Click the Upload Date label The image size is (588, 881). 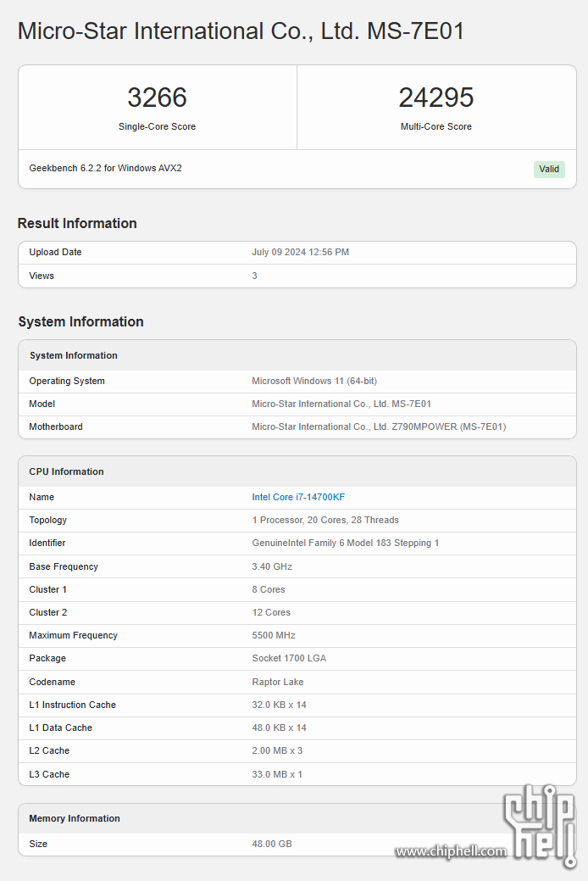click(56, 253)
